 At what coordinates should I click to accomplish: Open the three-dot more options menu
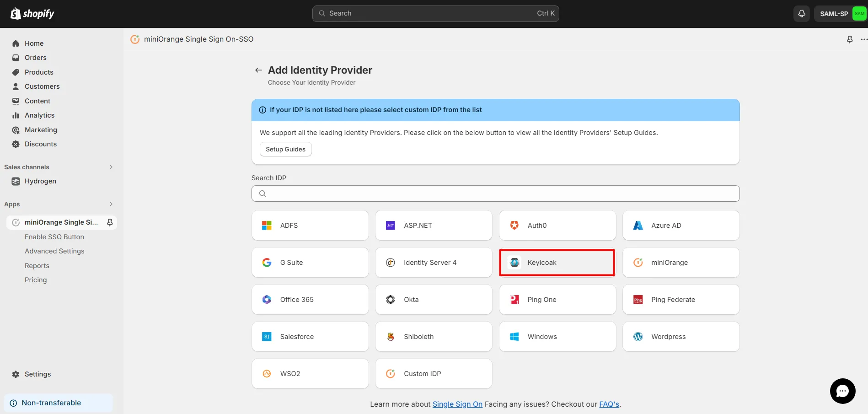point(863,39)
